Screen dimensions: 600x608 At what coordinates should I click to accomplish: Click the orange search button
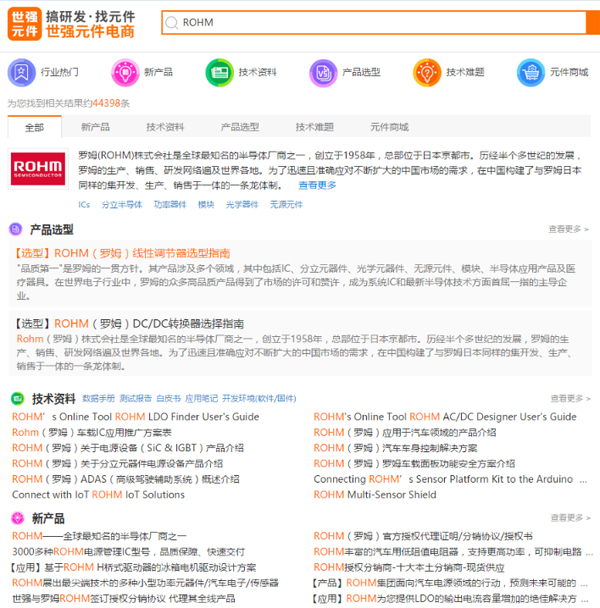tap(593, 22)
